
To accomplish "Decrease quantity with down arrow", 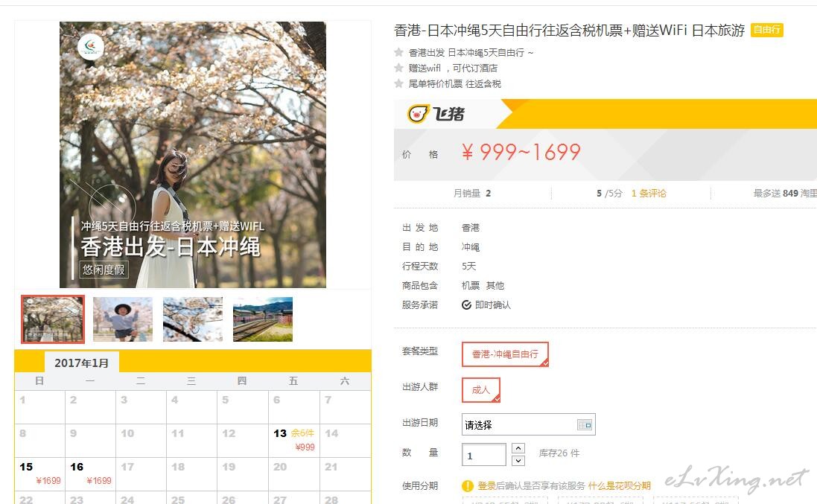I will pos(518,461).
